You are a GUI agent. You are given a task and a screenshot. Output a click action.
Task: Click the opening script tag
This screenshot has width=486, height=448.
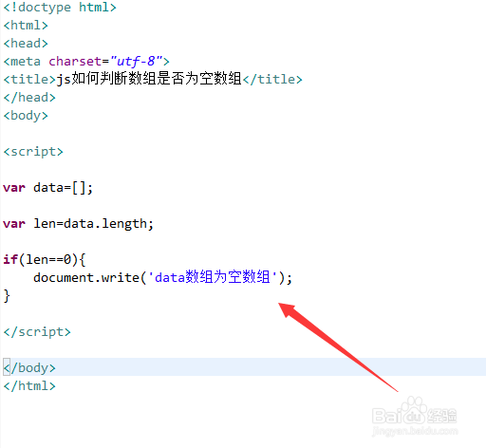click(x=33, y=151)
